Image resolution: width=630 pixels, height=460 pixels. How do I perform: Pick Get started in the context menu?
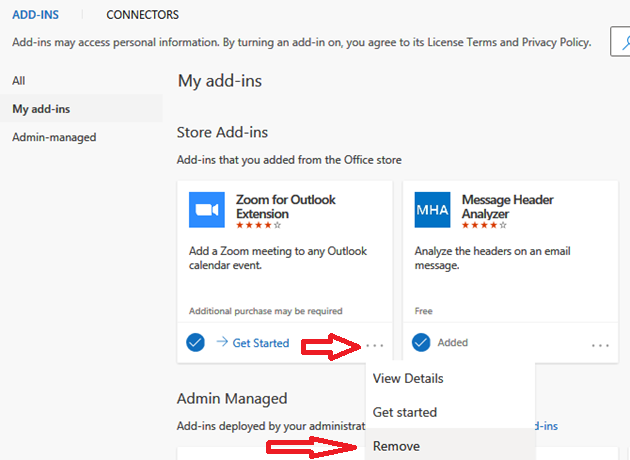(405, 412)
